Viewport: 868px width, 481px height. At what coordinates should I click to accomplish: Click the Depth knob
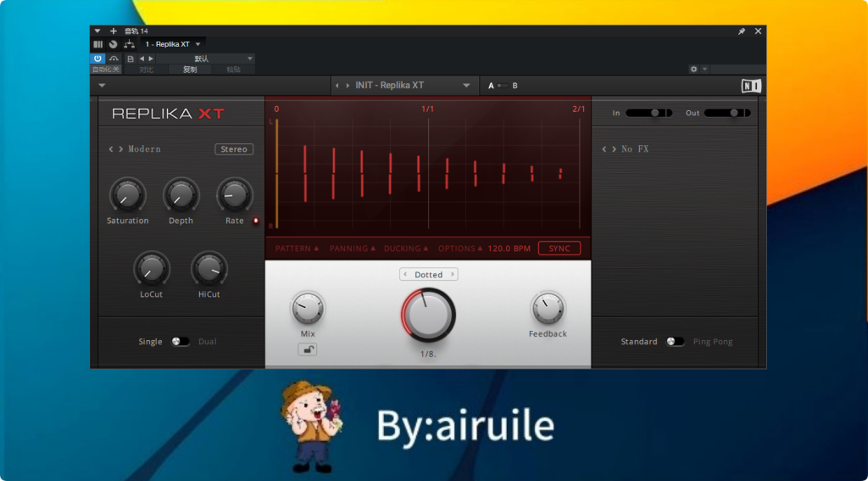(x=181, y=195)
